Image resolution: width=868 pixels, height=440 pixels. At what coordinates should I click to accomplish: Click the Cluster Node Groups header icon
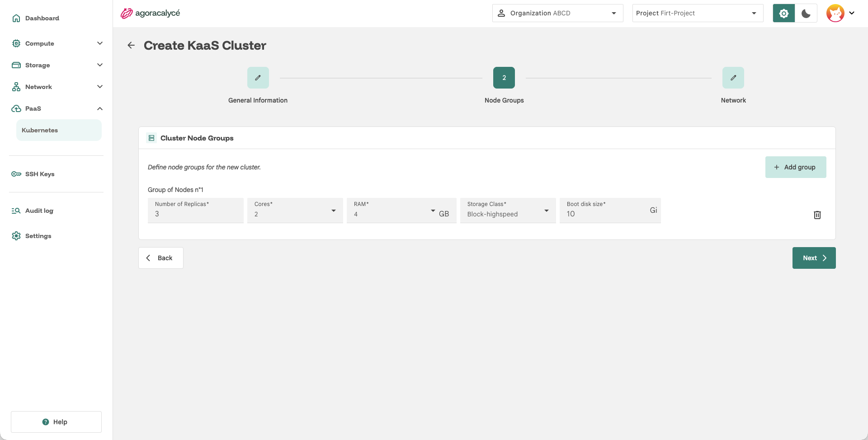tap(151, 138)
